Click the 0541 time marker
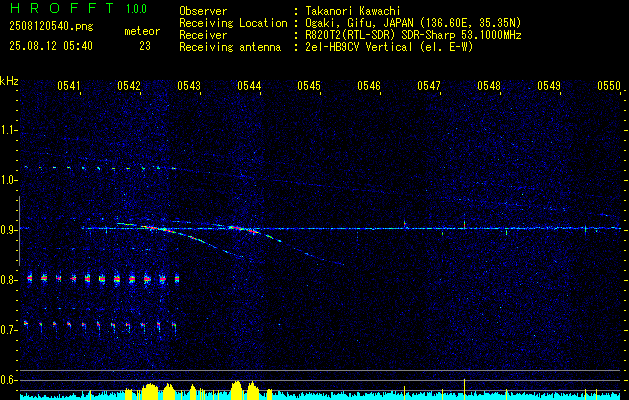This screenshot has width=629, height=400. click(x=69, y=86)
